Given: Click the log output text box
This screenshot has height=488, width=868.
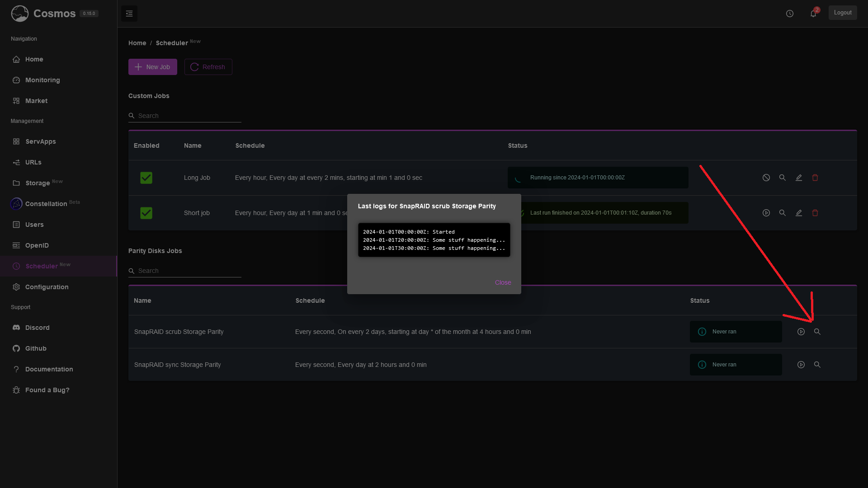Looking at the screenshot, I should (434, 240).
